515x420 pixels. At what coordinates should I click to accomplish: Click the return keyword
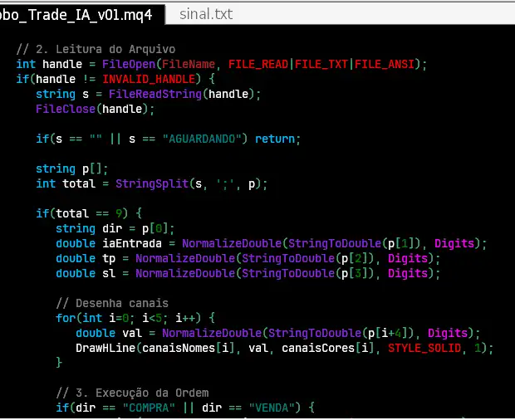tap(275, 139)
